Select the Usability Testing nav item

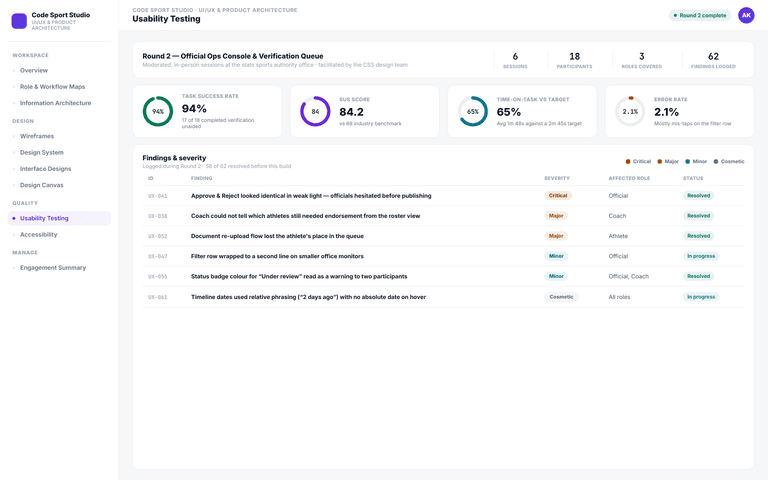(x=59, y=218)
